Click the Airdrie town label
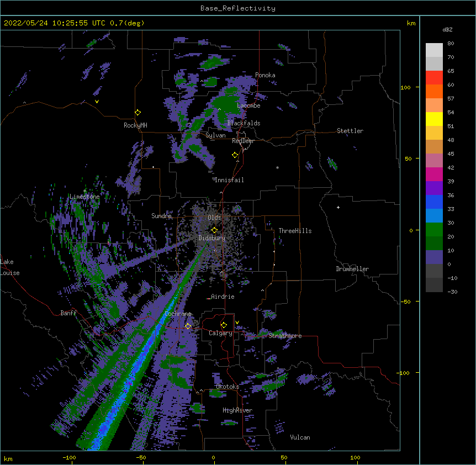Viewport: 476px width, 465px height. tap(223, 297)
